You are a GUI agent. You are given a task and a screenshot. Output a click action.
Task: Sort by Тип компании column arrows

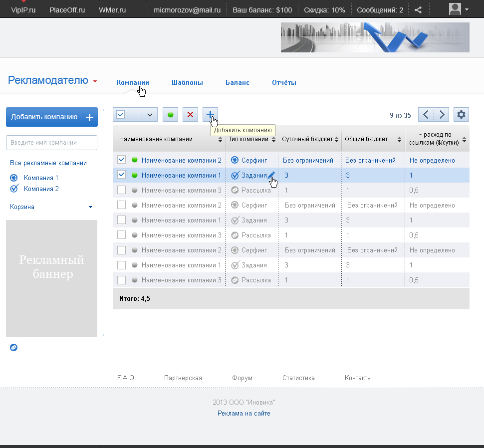273,140
